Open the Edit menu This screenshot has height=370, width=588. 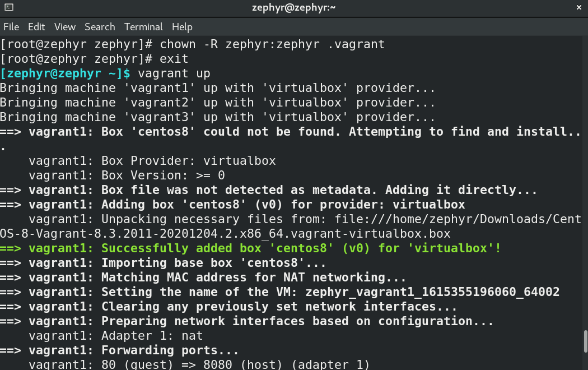[36, 26]
